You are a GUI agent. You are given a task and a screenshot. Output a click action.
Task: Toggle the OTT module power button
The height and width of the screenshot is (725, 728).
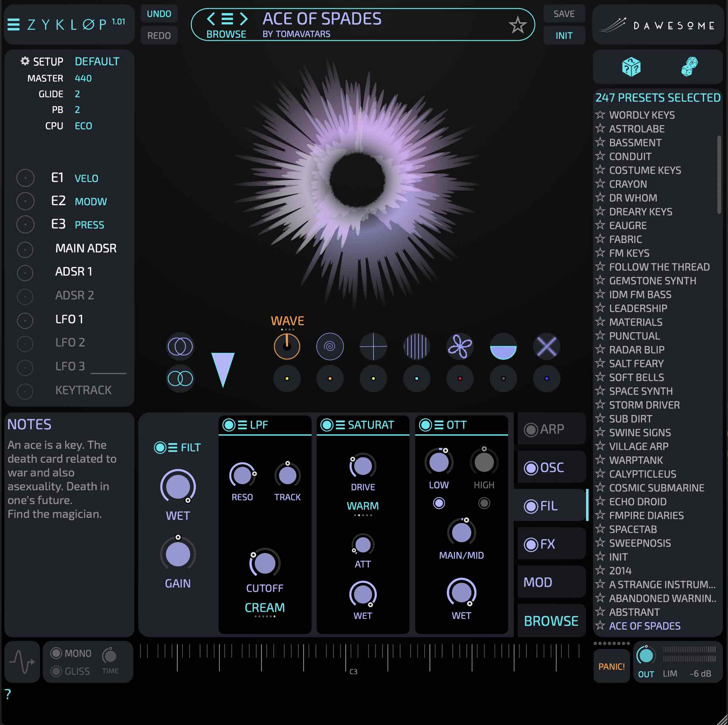426,425
